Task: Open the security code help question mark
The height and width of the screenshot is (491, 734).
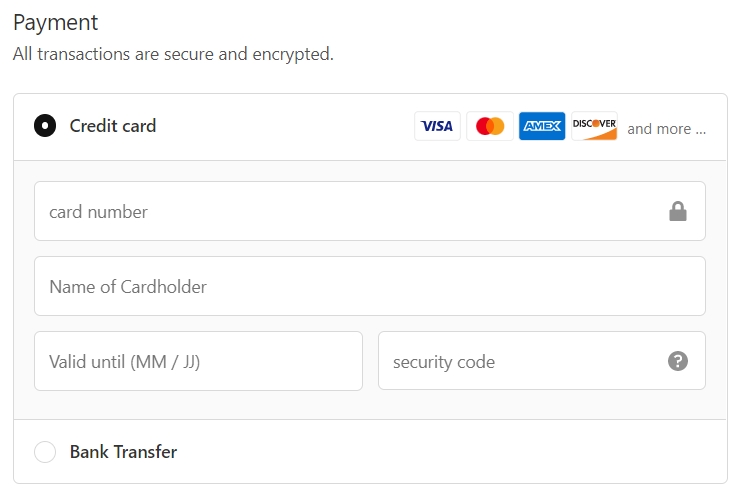Action: pos(678,361)
